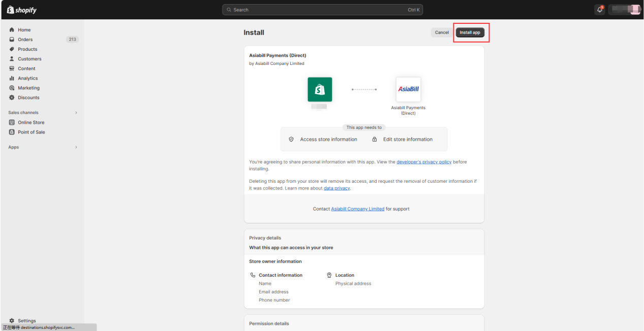Screen dimensions: 644x331
Task: Click the Home icon in sidebar
Action: (x=12, y=30)
